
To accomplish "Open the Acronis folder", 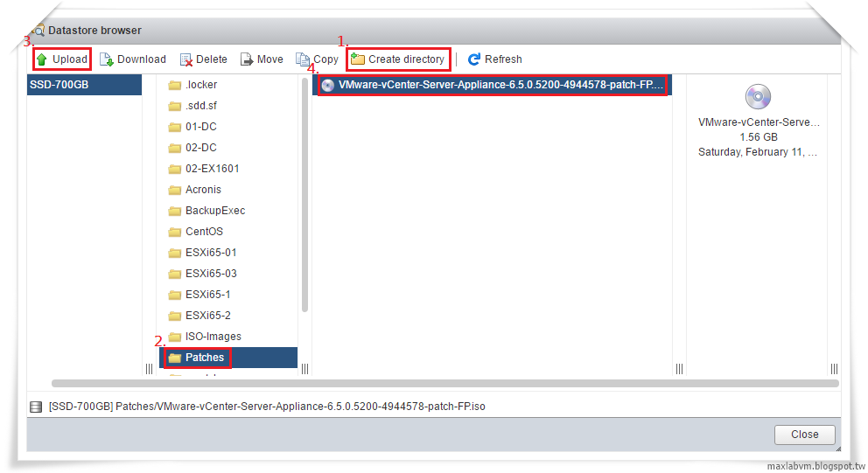I will pyautogui.click(x=203, y=190).
